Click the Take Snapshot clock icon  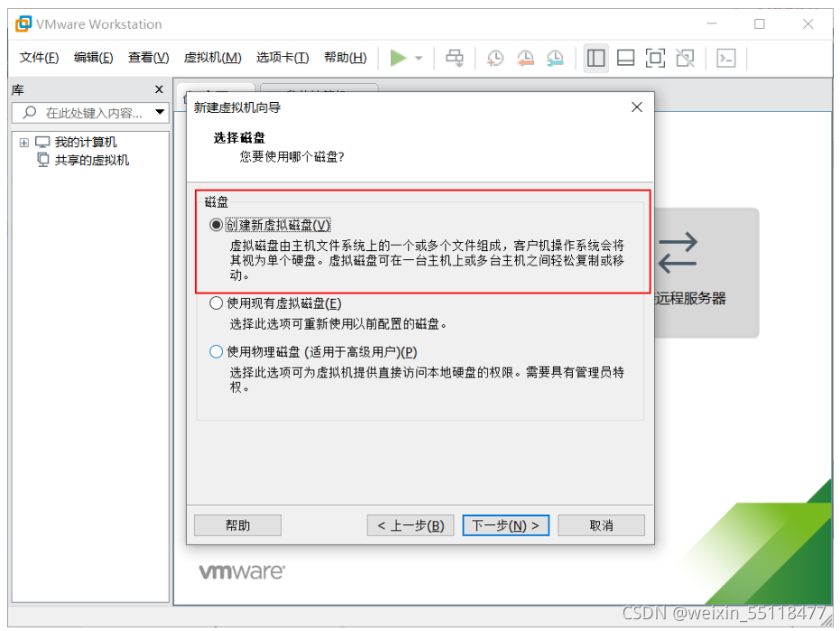[x=495, y=58]
